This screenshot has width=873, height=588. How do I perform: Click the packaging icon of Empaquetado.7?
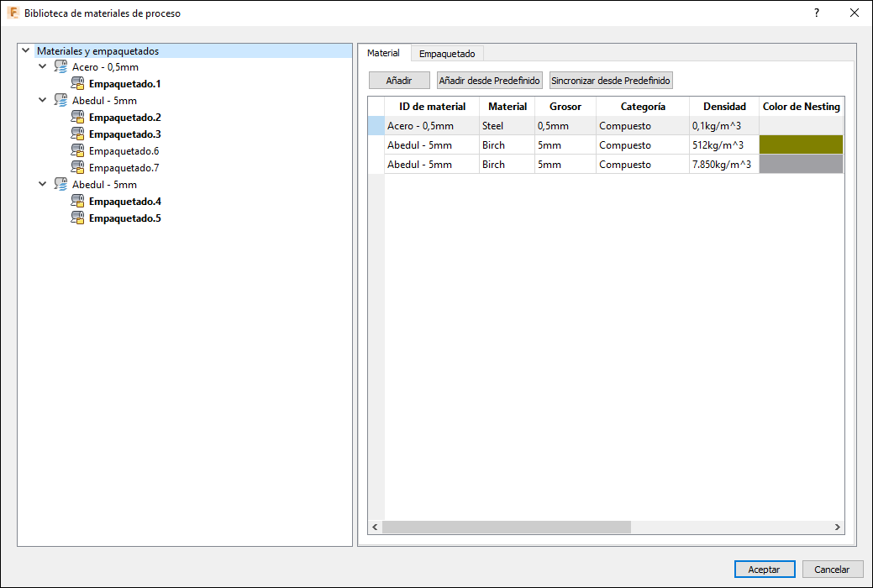point(77,168)
